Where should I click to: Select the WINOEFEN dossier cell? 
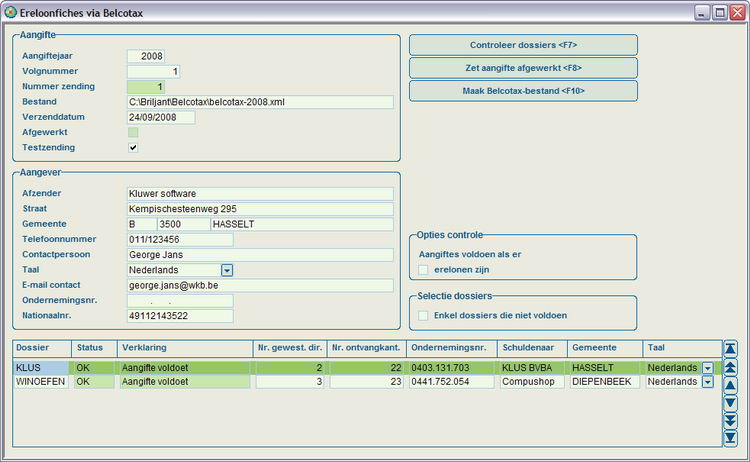coord(41,382)
